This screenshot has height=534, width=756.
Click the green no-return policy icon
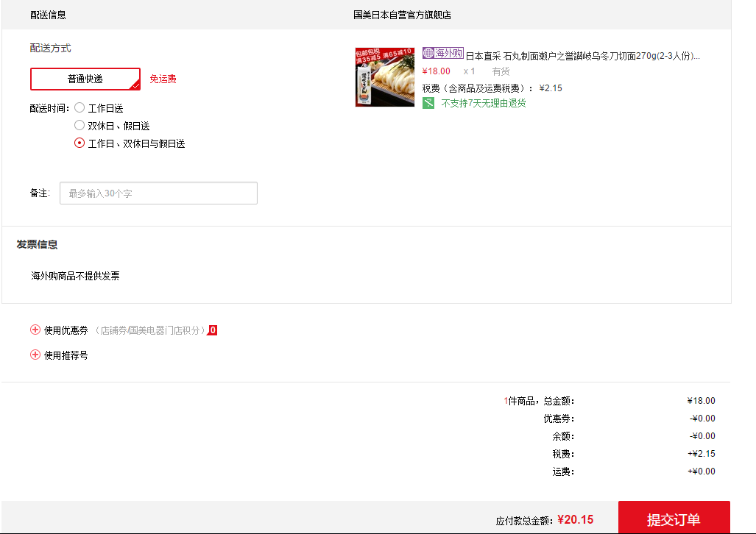428,103
